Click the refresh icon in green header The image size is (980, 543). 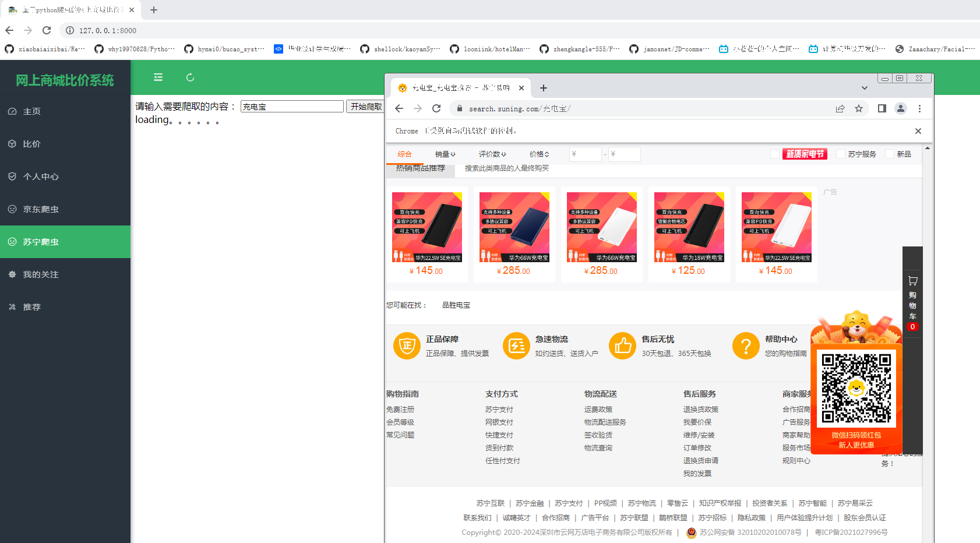(190, 77)
